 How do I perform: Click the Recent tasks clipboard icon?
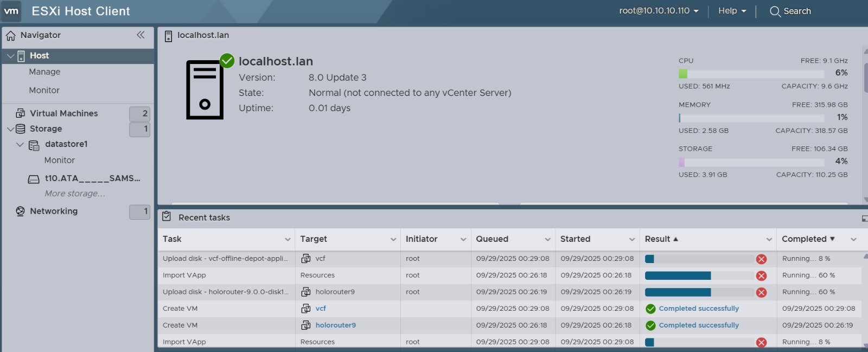pos(167,217)
